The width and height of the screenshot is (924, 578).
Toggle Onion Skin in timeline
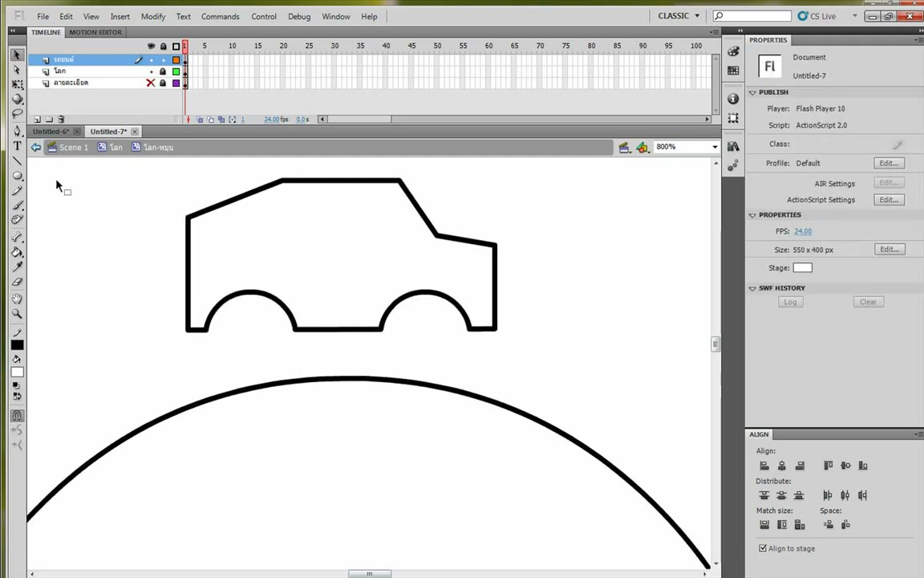click(200, 119)
